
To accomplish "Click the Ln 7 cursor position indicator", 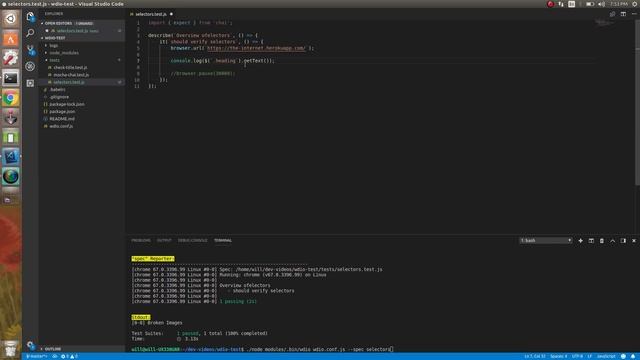I will pos(535,356).
